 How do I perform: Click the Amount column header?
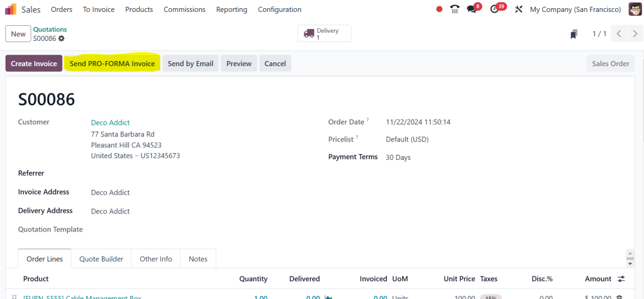click(598, 279)
